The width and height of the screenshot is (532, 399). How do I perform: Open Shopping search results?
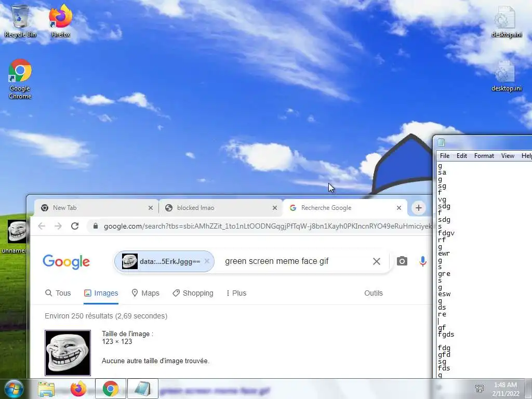pyautogui.click(x=193, y=293)
